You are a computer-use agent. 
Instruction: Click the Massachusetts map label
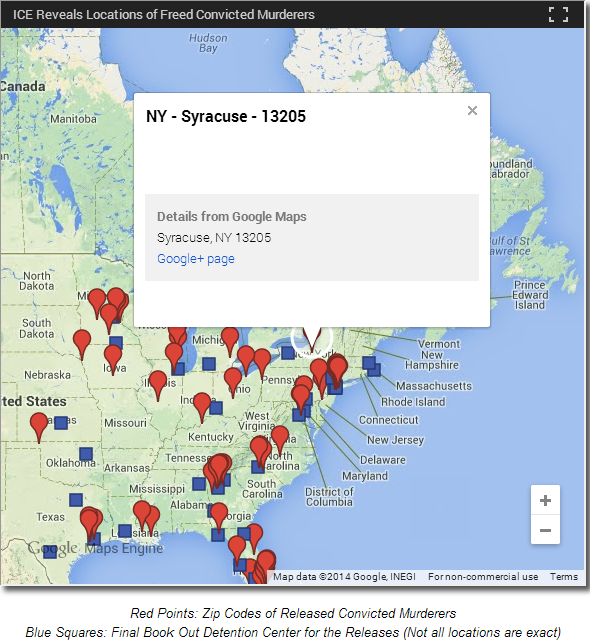click(x=434, y=386)
